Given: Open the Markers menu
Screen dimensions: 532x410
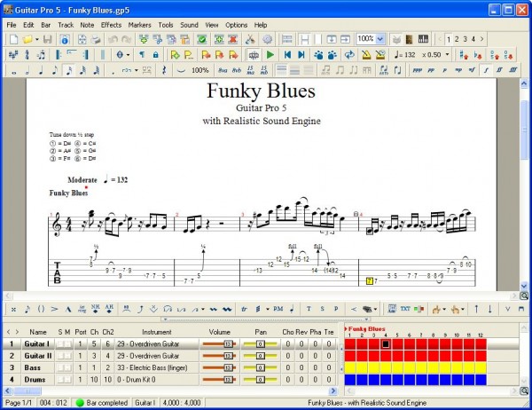Looking at the screenshot, I should [139, 25].
